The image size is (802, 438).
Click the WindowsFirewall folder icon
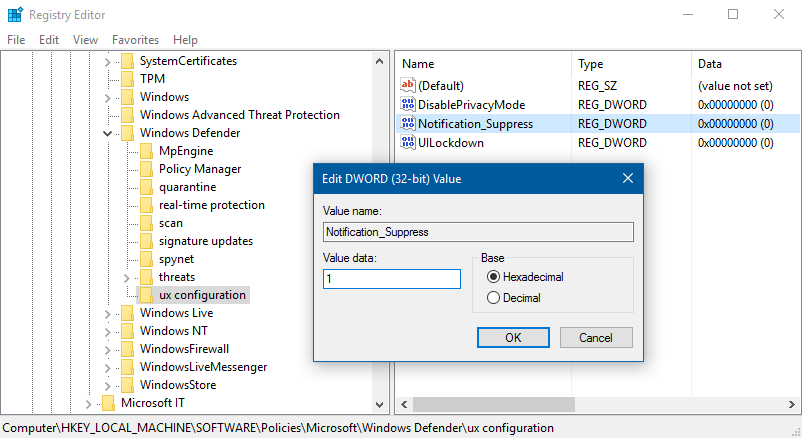point(126,349)
